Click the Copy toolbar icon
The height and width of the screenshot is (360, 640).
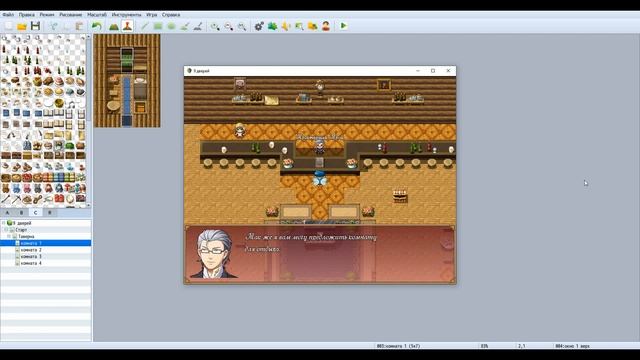pos(67,26)
